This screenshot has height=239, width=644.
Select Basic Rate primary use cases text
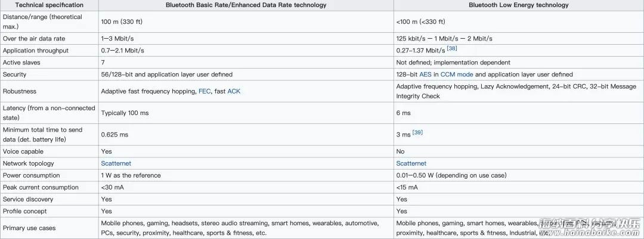240,228
